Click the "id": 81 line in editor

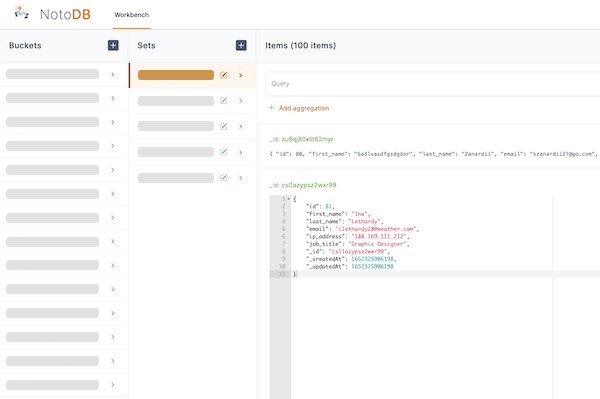point(320,206)
